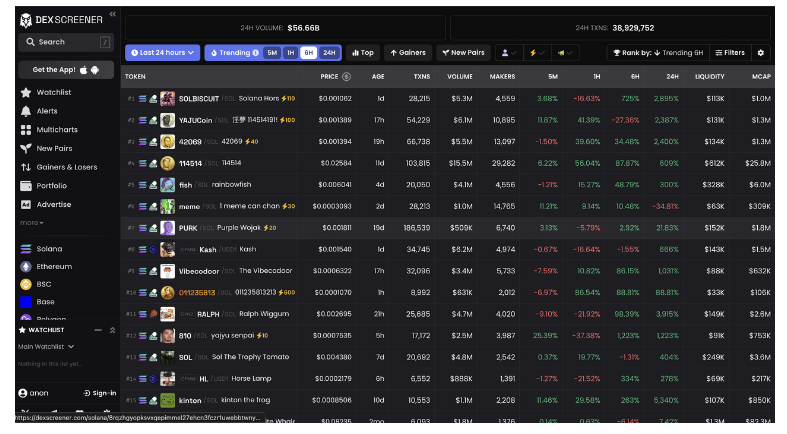This screenshot has width=787, height=434.
Task: Click the Gainers button
Action: click(408, 53)
